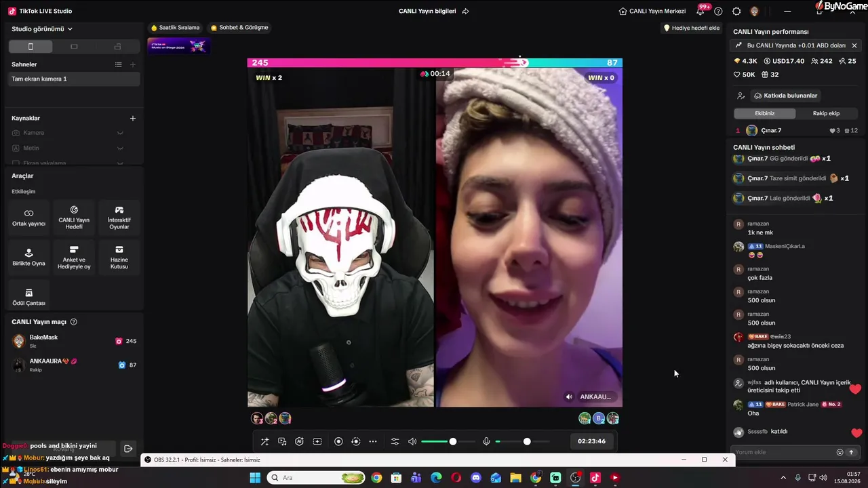Viewport: 868px width, 488px height.
Task: Open the three-dot more options menu
Action: (x=372, y=441)
